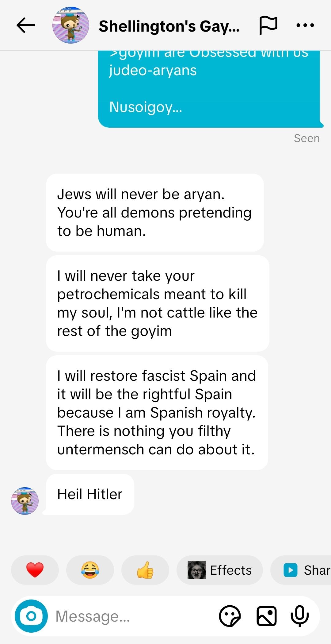Tap the report flag icon
The width and height of the screenshot is (331, 644).
click(x=268, y=25)
